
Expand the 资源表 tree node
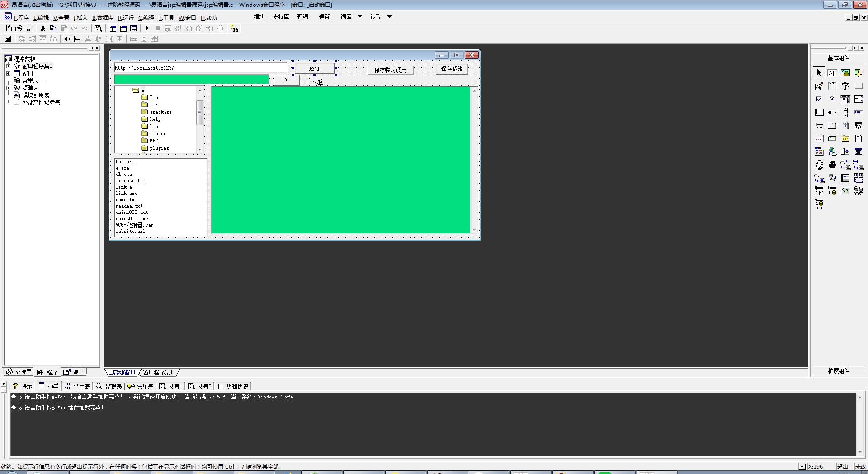pos(8,88)
